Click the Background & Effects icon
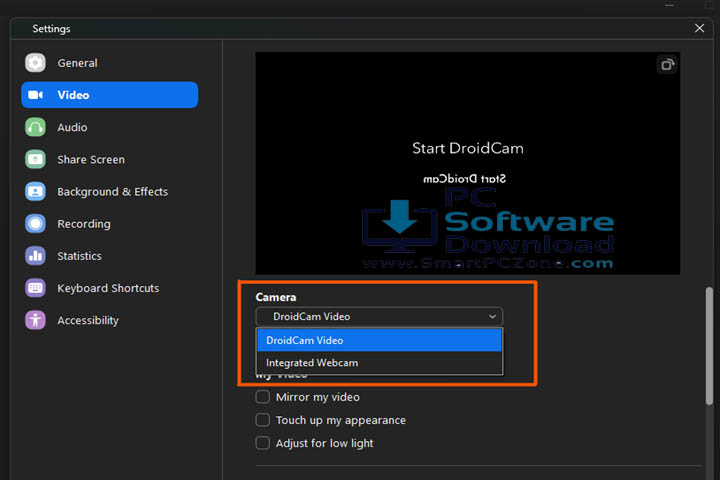Viewport: 720px width, 480px height. point(35,192)
